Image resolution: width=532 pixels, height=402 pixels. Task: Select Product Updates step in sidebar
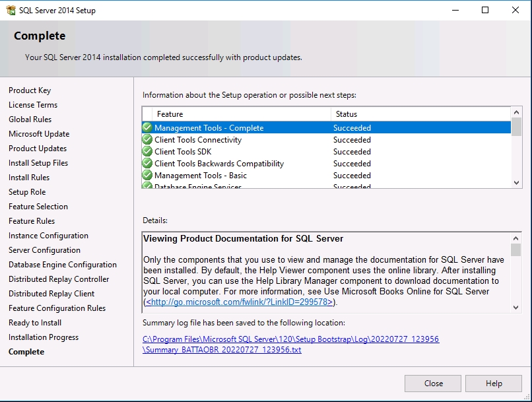click(38, 149)
